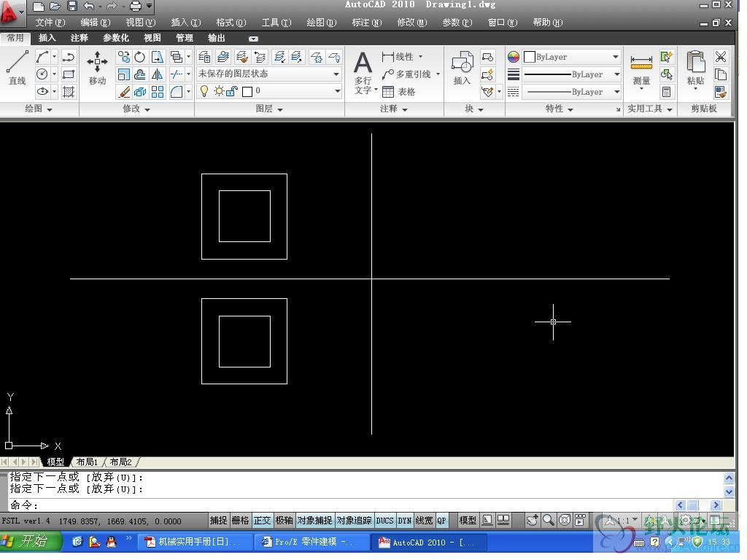This screenshot has height=560, width=747.
Task: Click the 命令 command line input
Action: click(341, 505)
